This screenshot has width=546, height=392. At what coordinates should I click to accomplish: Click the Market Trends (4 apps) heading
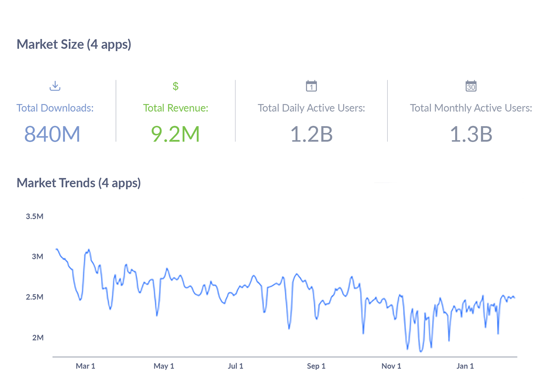click(79, 183)
